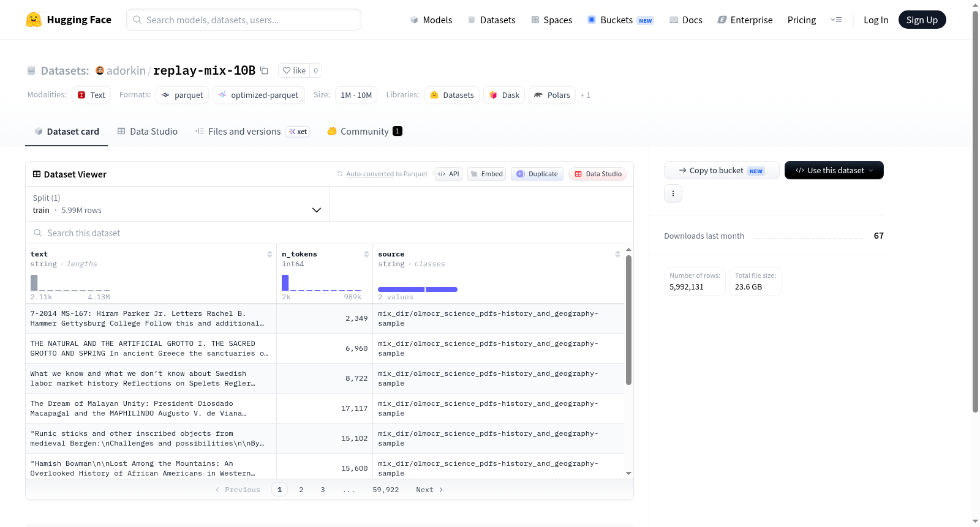This screenshot has width=980, height=527.
Task: Open Docs in the top nav
Action: click(x=686, y=20)
